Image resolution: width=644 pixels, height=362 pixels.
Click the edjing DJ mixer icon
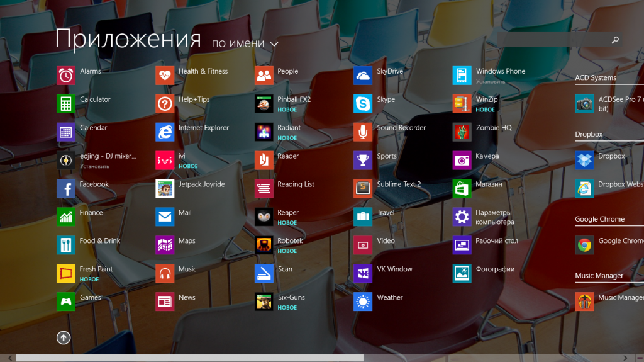click(x=65, y=161)
